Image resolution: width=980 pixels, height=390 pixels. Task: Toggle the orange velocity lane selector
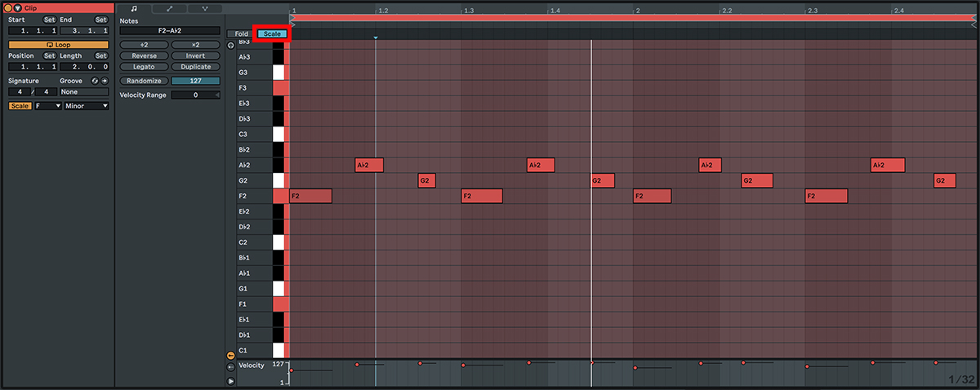click(231, 356)
